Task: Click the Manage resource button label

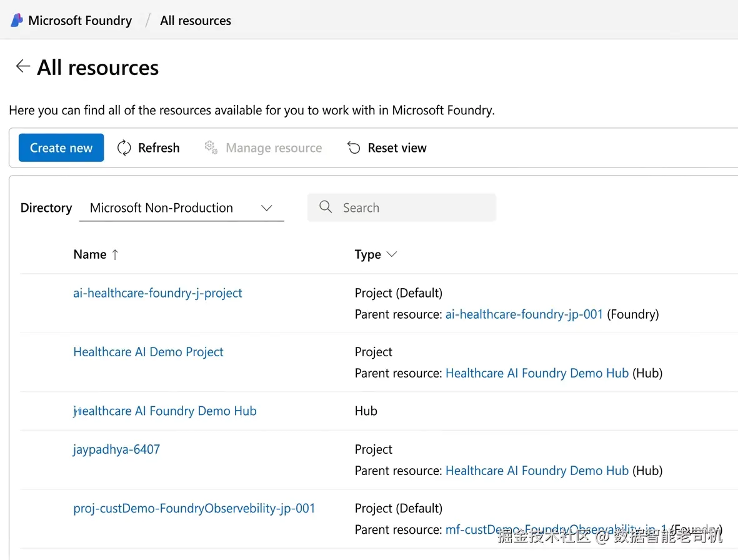Action: tap(274, 147)
